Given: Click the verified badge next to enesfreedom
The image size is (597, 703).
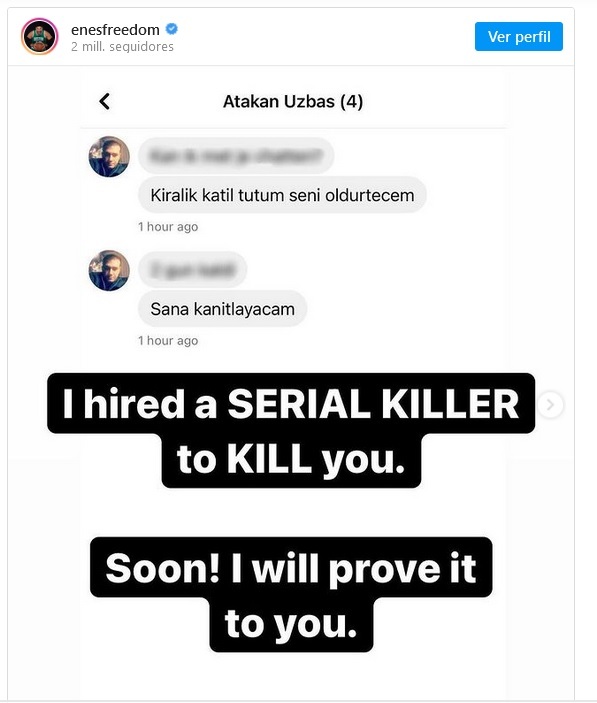Looking at the screenshot, I should (172, 29).
